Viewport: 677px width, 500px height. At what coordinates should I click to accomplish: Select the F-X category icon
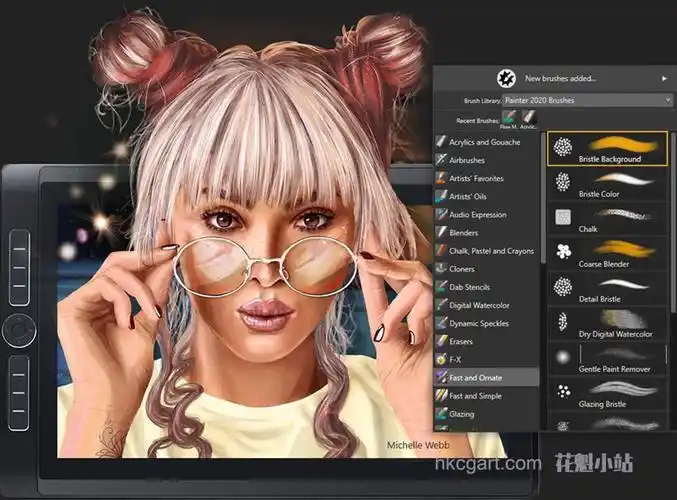pyautogui.click(x=440, y=359)
